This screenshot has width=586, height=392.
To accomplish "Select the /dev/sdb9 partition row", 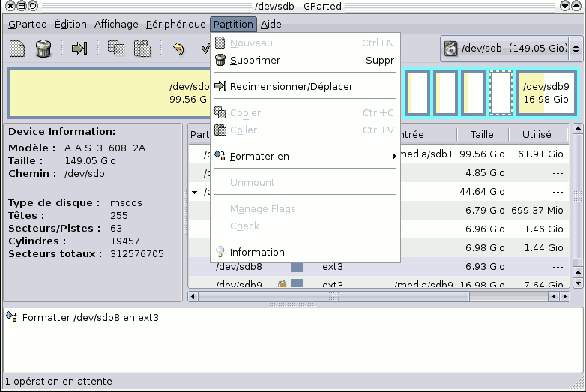I will point(378,283).
